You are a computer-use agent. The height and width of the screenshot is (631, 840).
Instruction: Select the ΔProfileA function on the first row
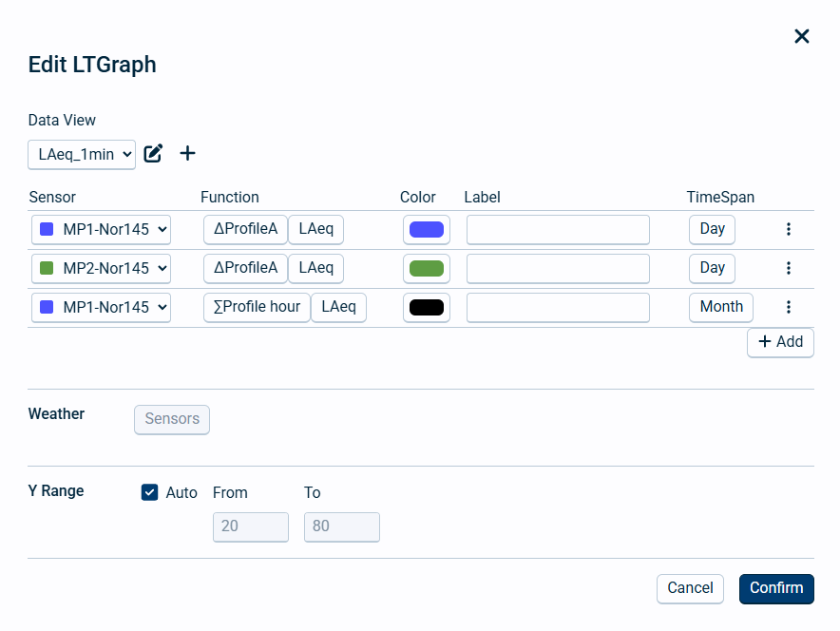[x=245, y=229]
